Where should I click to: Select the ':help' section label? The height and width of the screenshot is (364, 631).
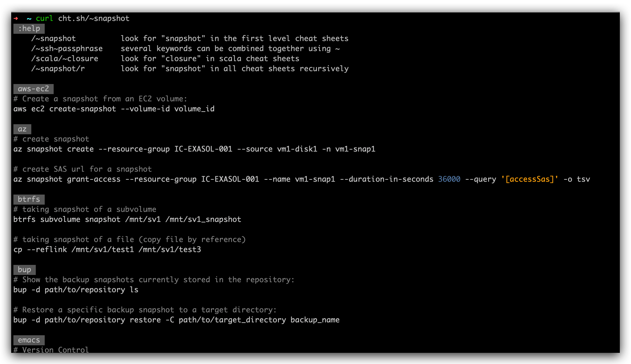(x=29, y=28)
